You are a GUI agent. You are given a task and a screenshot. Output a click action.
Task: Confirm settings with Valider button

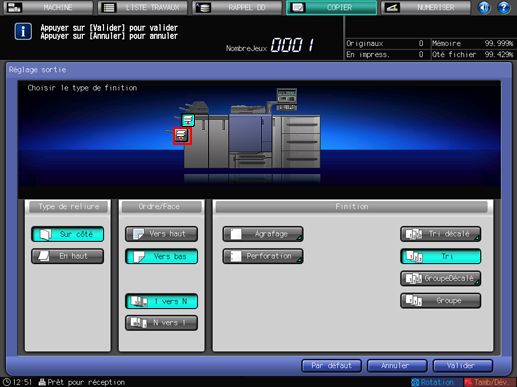pyautogui.click(x=463, y=366)
